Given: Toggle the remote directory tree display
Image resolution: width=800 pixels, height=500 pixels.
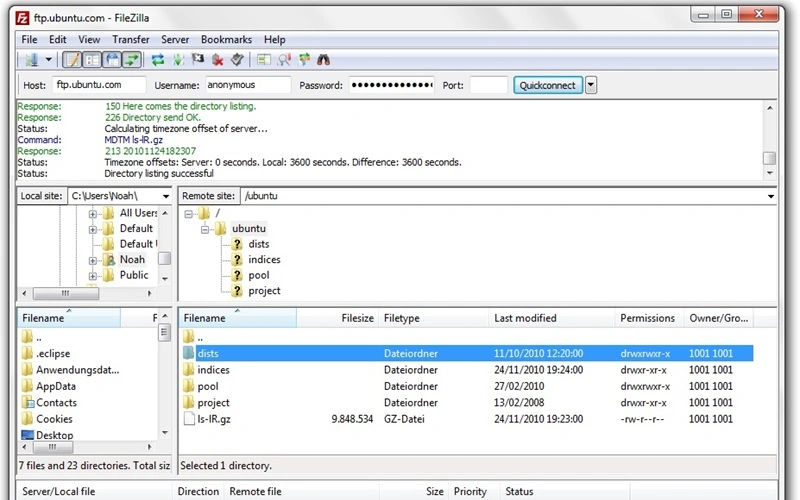Looking at the screenshot, I should pyautogui.click(x=112, y=60).
